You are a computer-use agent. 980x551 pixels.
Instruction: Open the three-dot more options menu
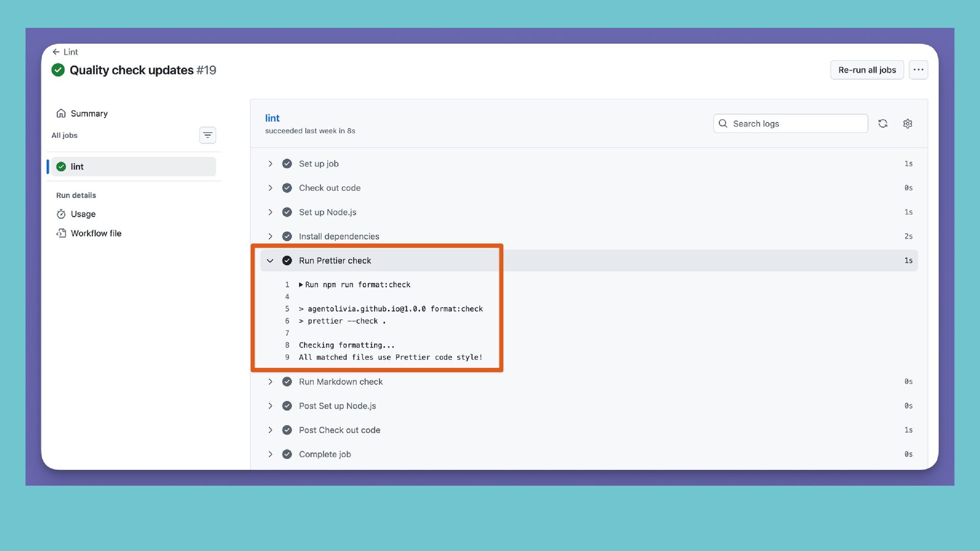[x=918, y=70]
